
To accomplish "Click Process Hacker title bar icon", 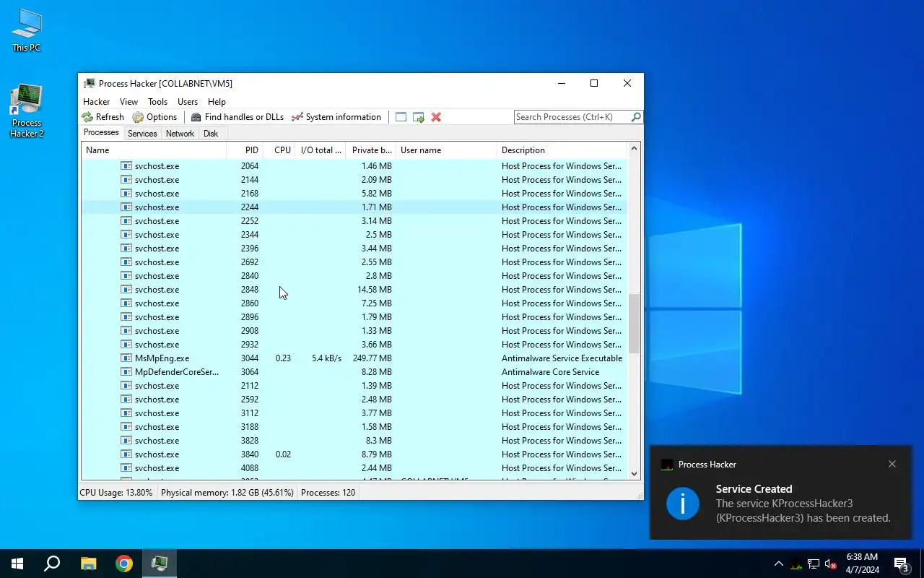I will [x=90, y=83].
